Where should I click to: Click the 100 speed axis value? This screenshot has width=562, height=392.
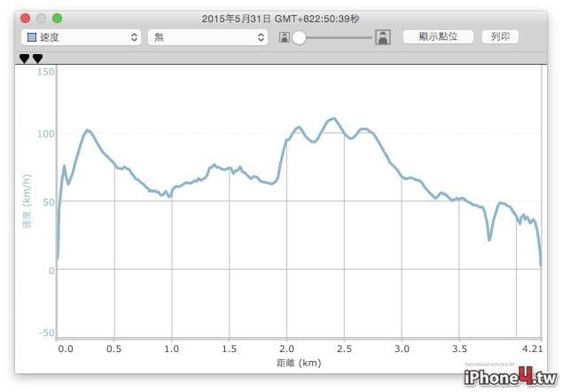coord(45,134)
